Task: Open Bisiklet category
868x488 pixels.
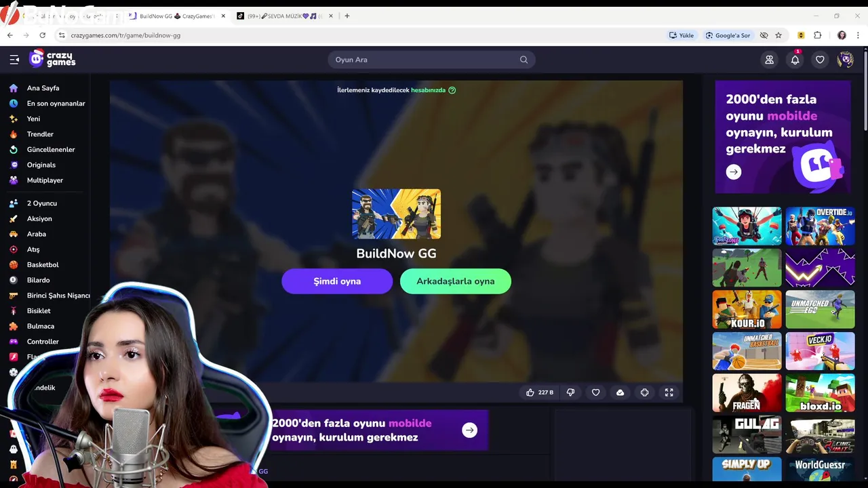Action: point(39,311)
